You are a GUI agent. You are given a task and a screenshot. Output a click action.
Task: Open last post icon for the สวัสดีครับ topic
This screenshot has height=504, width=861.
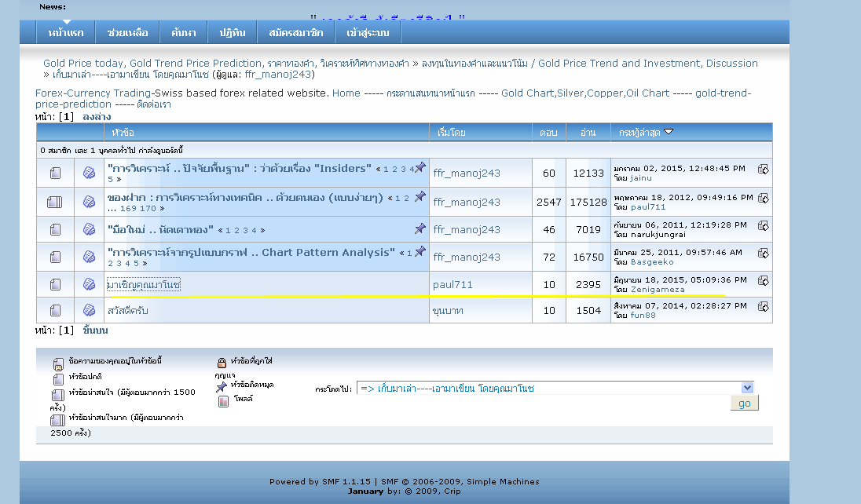point(764,306)
